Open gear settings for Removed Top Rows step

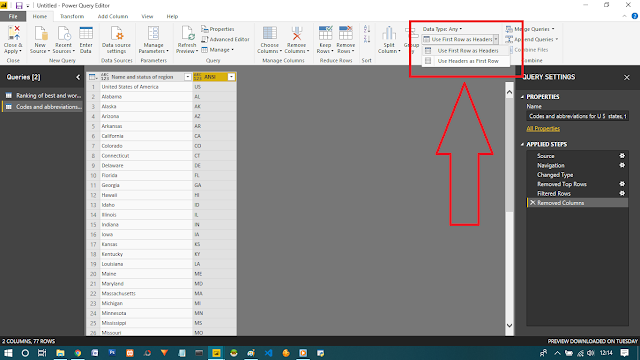pos(622,184)
